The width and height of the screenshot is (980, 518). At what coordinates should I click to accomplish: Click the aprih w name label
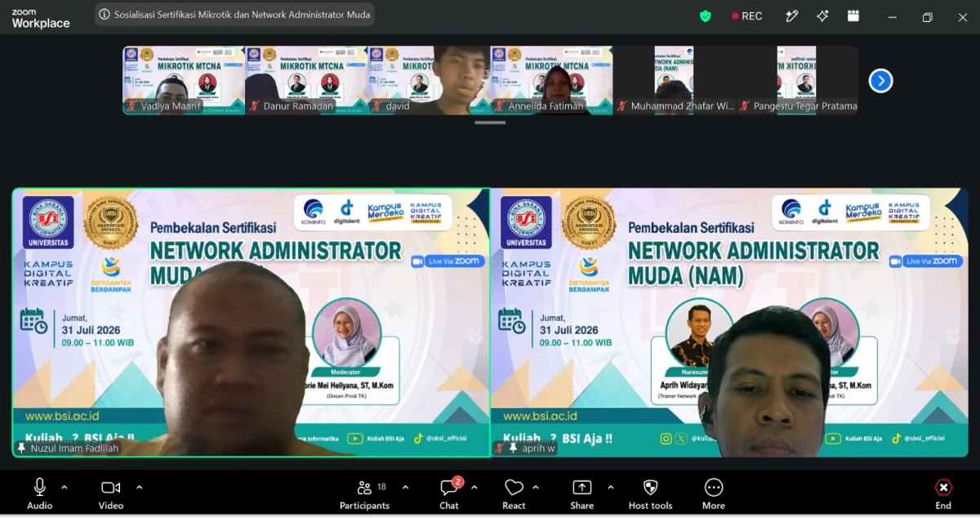pyautogui.click(x=537, y=448)
